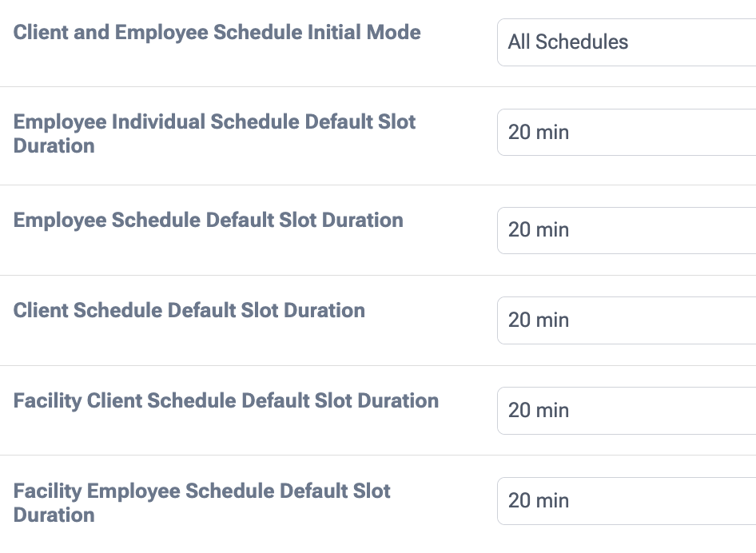Click '20 min' value beside Employee Schedule Default
Image resolution: width=756 pixels, height=553 pixels.
pyautogui.click(x=539, y=230)
